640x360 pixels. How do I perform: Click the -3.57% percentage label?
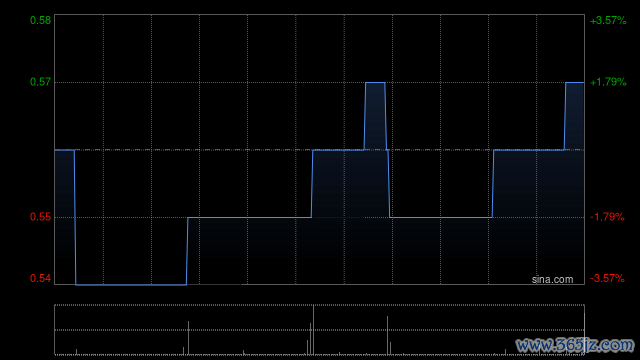607,278
